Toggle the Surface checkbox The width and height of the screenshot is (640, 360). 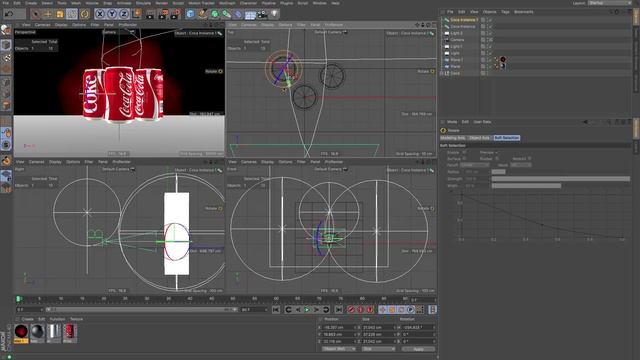click(x=464, y=158)
